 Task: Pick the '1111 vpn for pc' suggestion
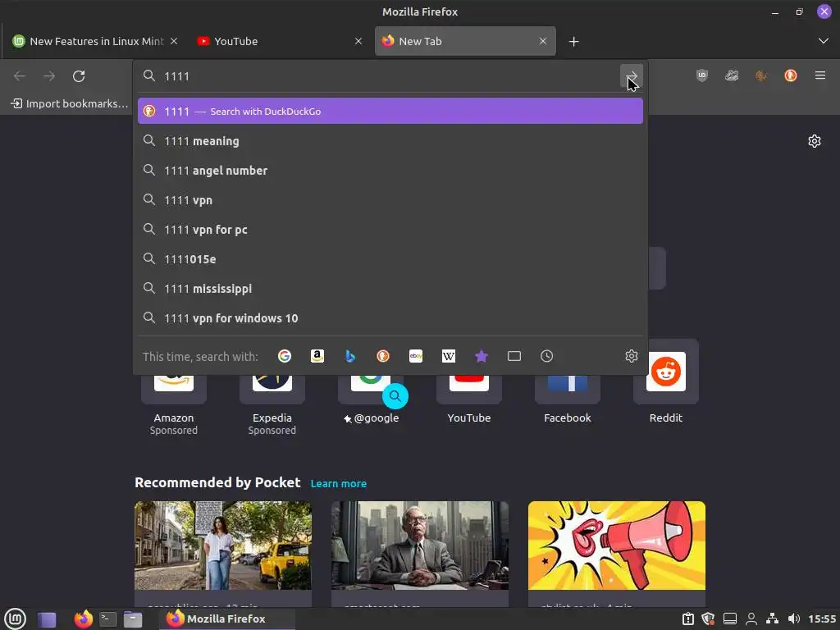(x=390, y=230)
